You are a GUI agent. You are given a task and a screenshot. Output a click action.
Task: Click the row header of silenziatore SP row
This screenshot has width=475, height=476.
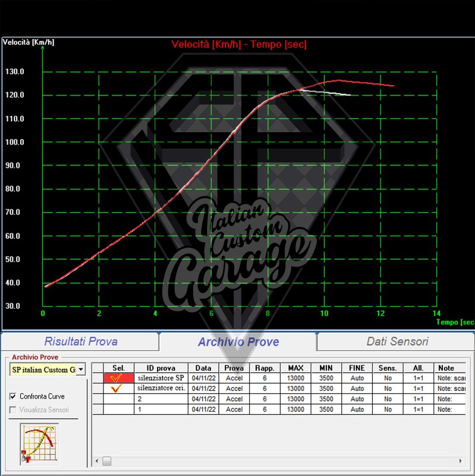(97, 378)
